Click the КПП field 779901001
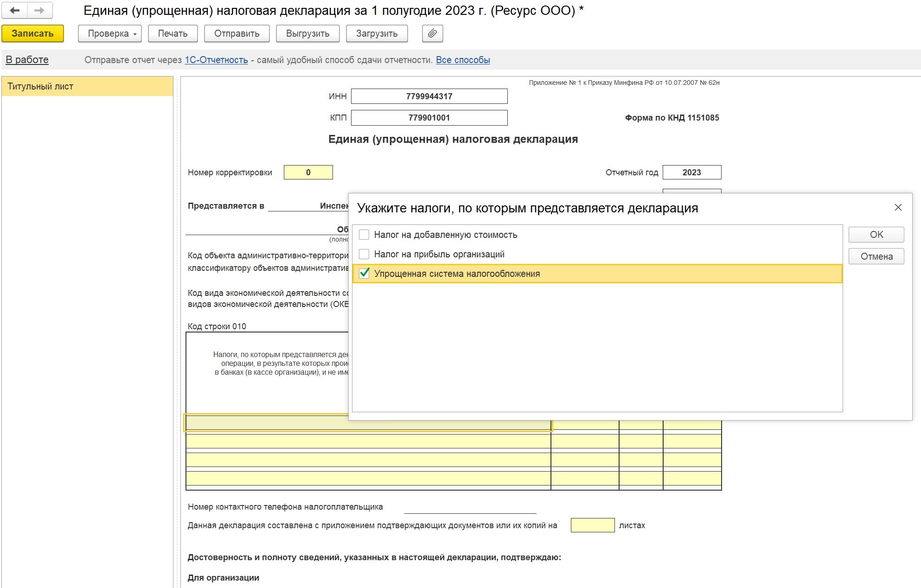The width and height of the screenshot is (921, 588). [x=429, y=118]
